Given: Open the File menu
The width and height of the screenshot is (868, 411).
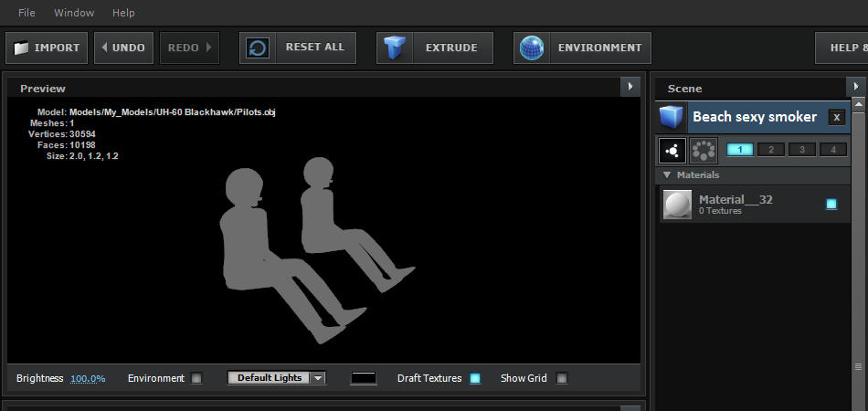Looking at the screenshot, I should coord(26,13).
